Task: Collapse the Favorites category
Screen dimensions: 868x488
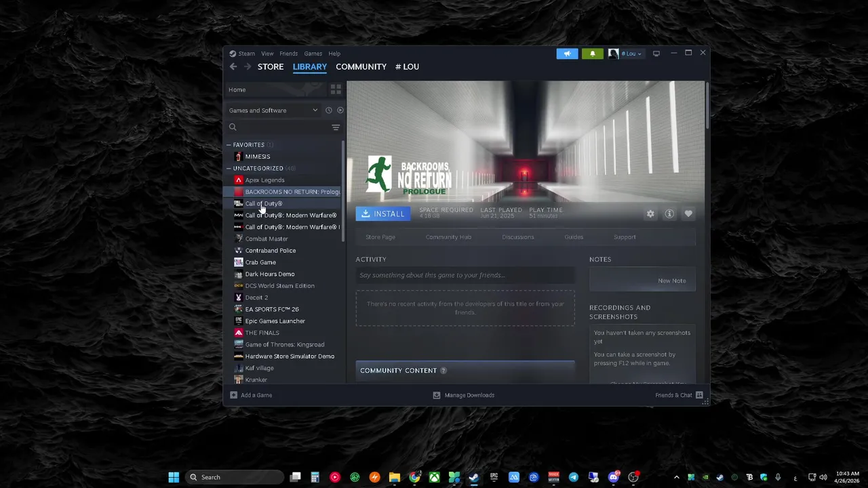Action: click(229, 145)
